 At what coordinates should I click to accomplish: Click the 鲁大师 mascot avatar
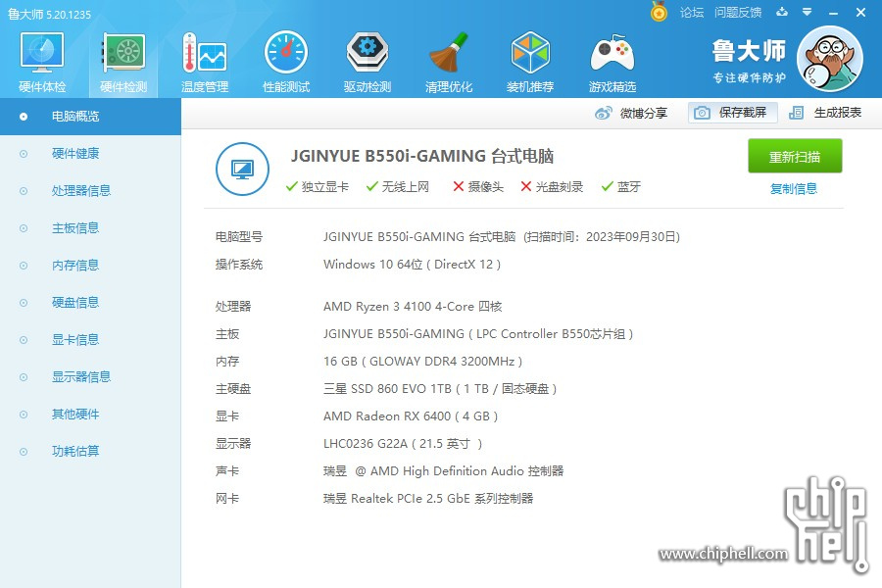pos(830,59)
